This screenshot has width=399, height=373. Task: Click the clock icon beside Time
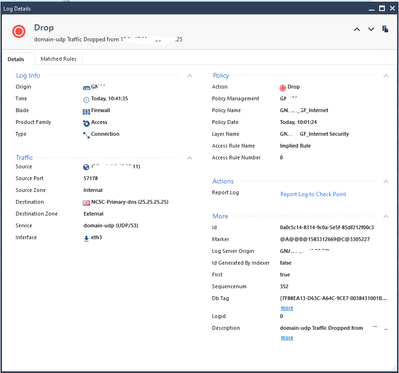(86, 99)
